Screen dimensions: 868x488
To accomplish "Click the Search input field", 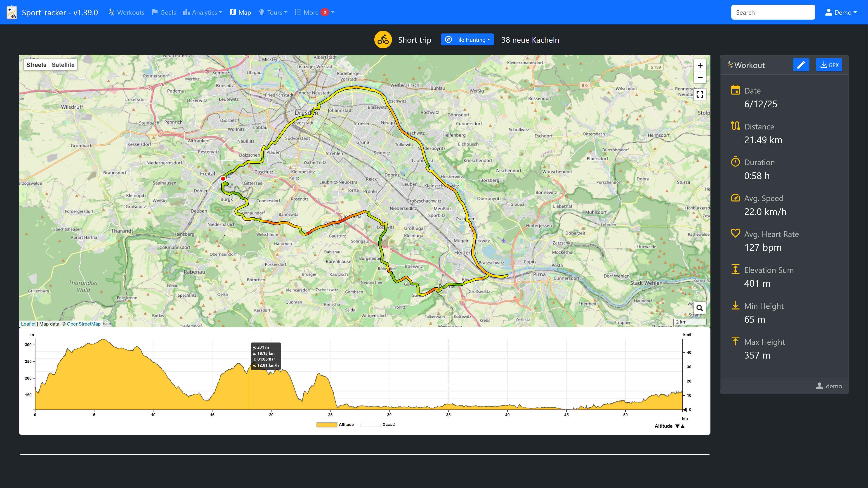I will [x=773, y=12].
